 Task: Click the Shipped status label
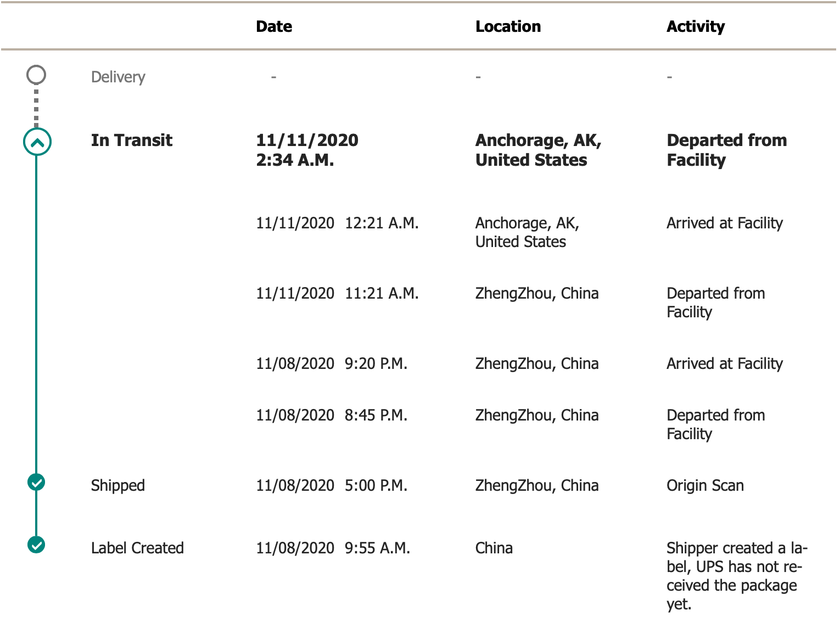(118, 485)
